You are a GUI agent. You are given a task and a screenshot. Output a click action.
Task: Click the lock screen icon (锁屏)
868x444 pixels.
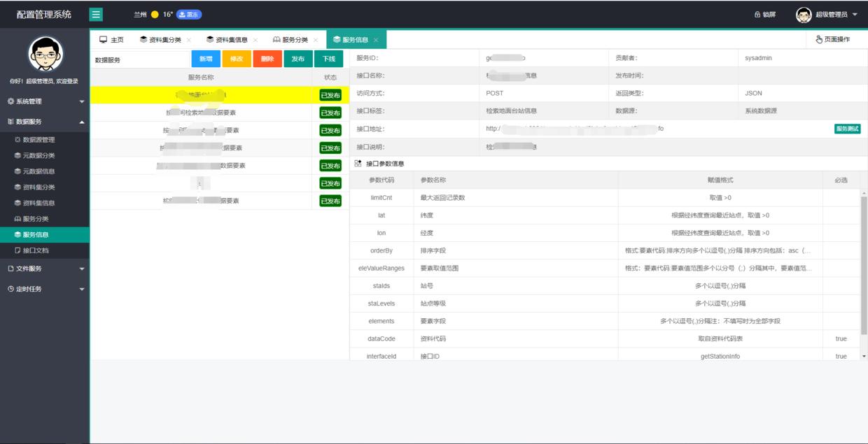(x=764, y=15)
